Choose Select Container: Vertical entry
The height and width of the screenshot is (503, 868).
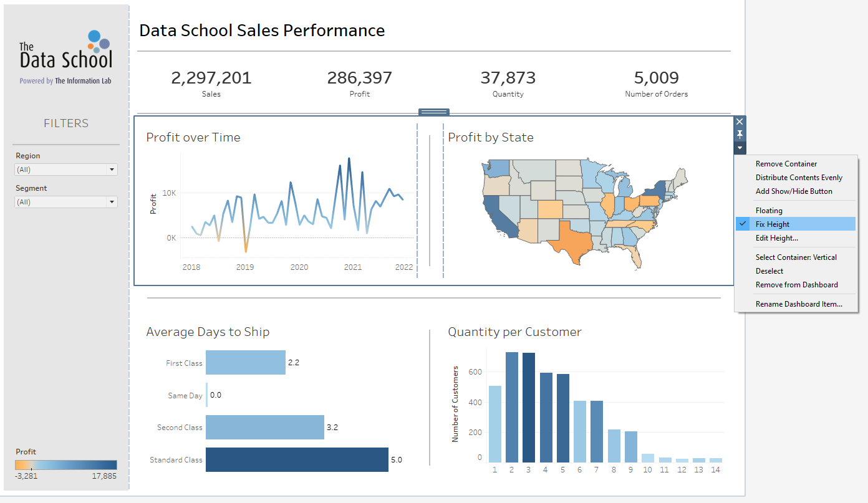tap(796, 257)
